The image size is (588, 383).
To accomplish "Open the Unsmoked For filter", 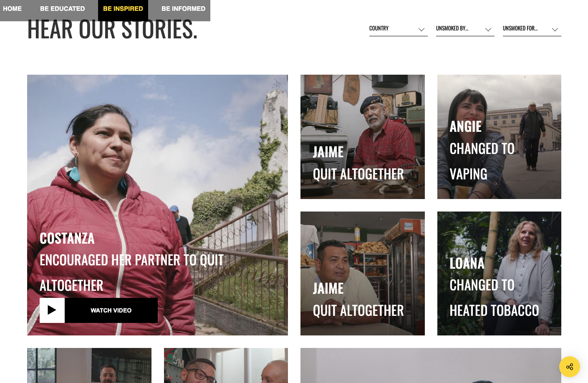I will [532, 29].
